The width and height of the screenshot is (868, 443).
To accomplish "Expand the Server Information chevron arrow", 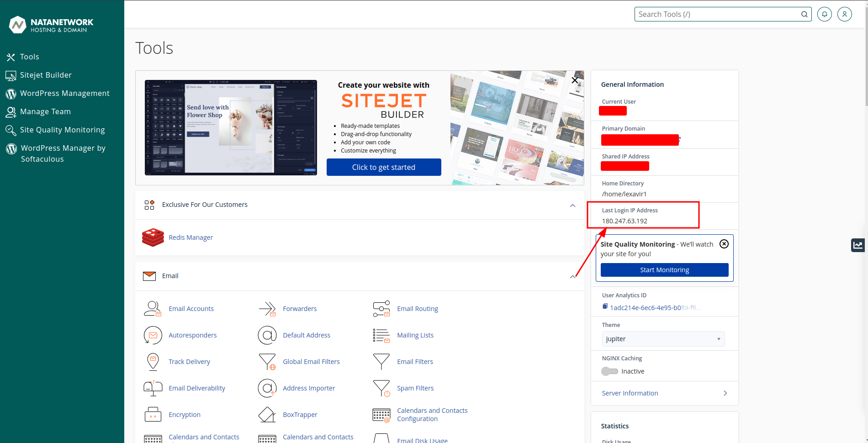I will pyautogui.click(x=725, y=393).
